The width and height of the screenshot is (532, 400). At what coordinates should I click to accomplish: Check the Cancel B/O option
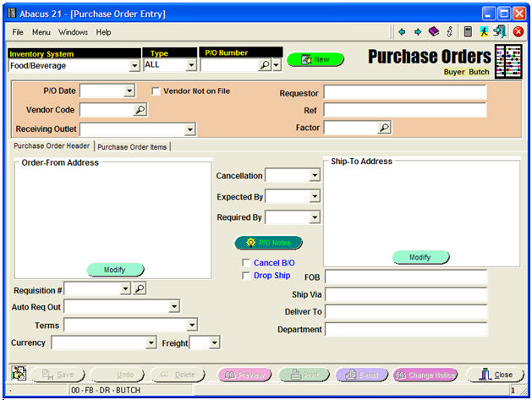246,263
